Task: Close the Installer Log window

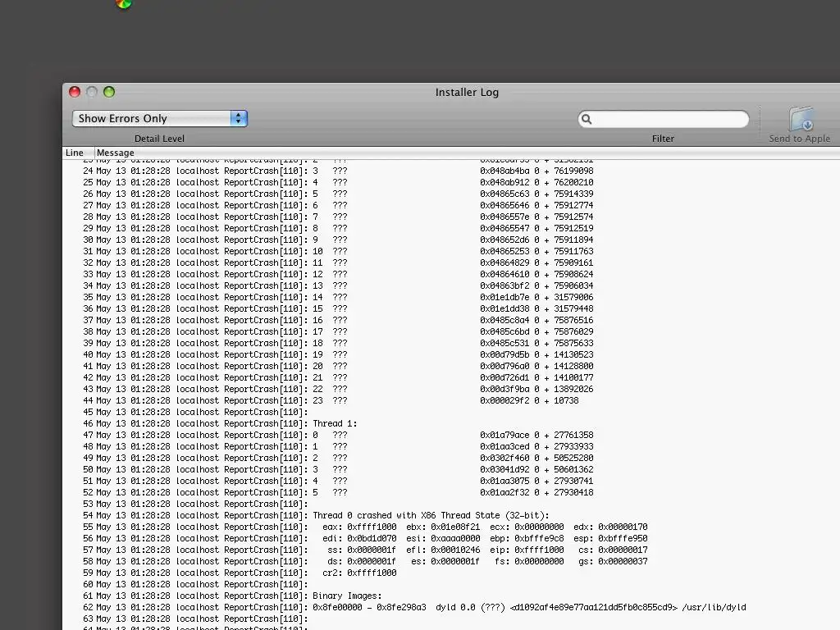Action: (x=75, y=92)
